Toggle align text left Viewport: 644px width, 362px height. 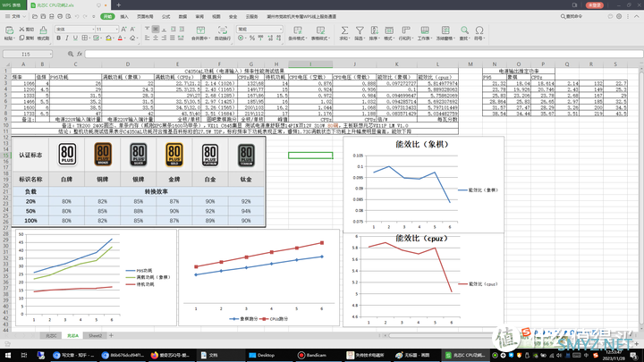tap(147, 38)
